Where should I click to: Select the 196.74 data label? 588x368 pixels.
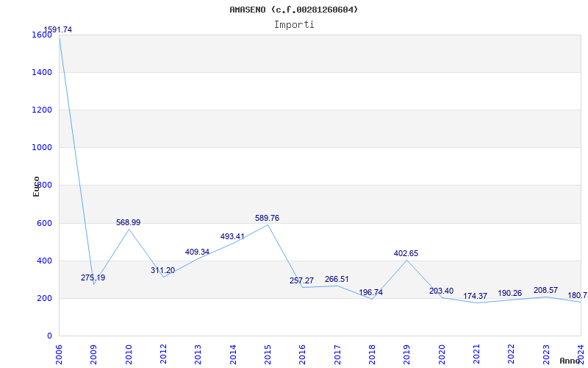pyautogui.click(x=371, y=292)
